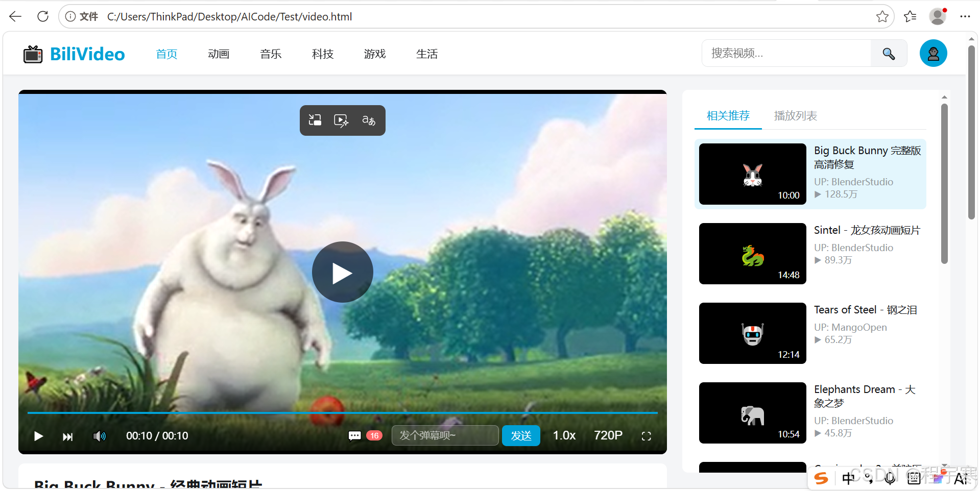This screenshot has height=491, width=980.
Task: Add this page to browser favorites
Action: (x=882, y=17)
